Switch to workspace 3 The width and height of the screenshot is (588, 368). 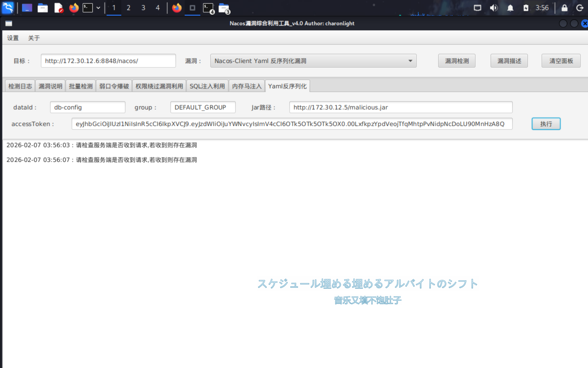[x=143, y=8]
